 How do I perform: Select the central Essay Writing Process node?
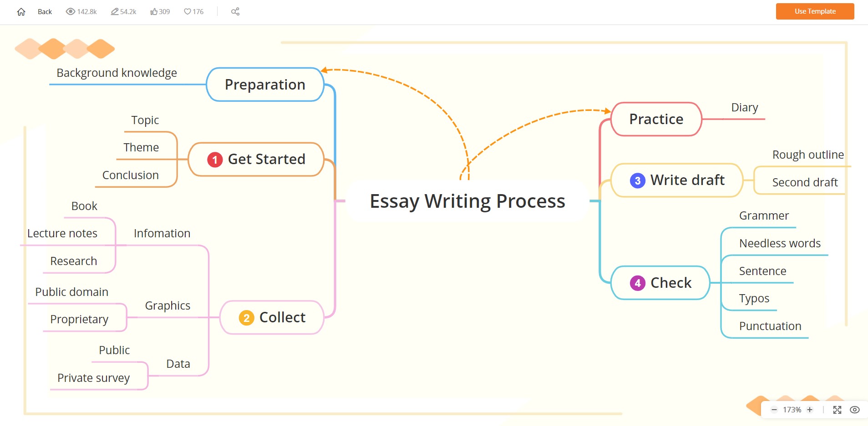tap(467, 201)
